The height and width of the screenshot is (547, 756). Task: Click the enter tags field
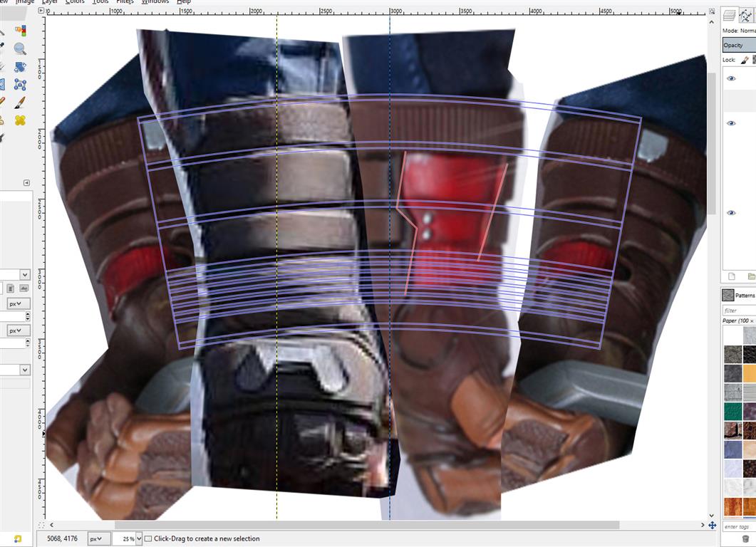(739, 526)
